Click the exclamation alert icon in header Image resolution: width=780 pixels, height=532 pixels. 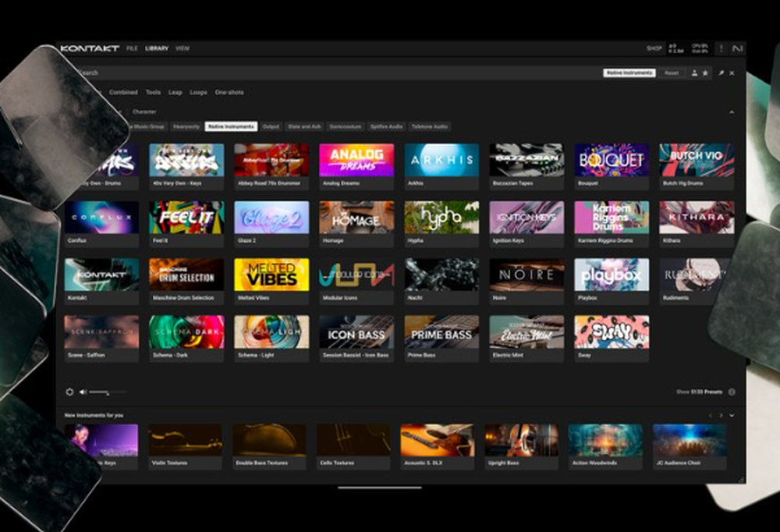(x=721, y=48)
